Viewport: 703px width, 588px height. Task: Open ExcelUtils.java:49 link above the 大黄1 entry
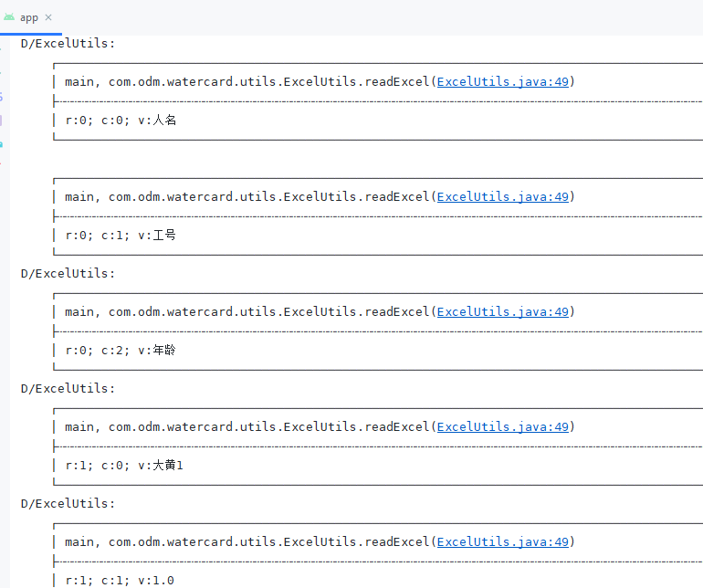(502, 426)
